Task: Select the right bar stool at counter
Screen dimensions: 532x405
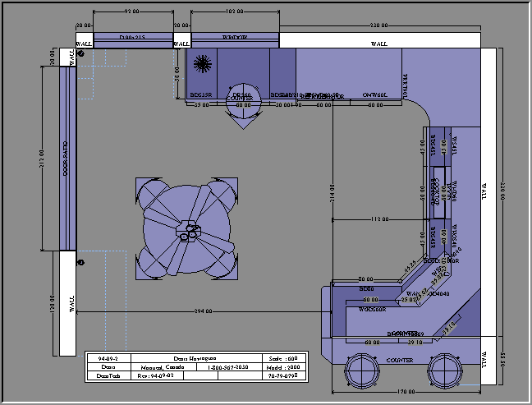Action: (x=444, y=370)
